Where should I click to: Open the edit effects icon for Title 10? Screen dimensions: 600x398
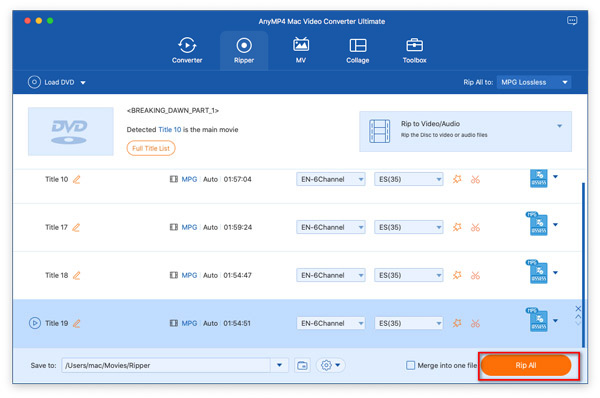click(457, 179)
